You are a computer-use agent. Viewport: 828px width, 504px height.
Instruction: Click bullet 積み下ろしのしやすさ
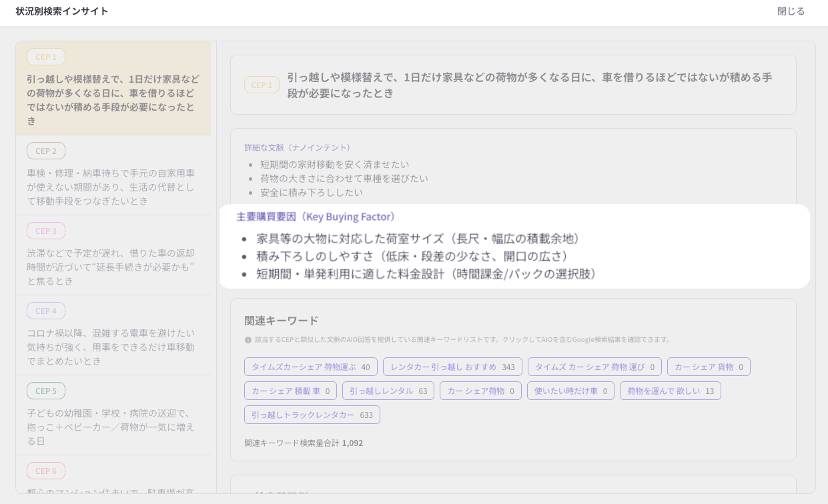click(414, 256)
